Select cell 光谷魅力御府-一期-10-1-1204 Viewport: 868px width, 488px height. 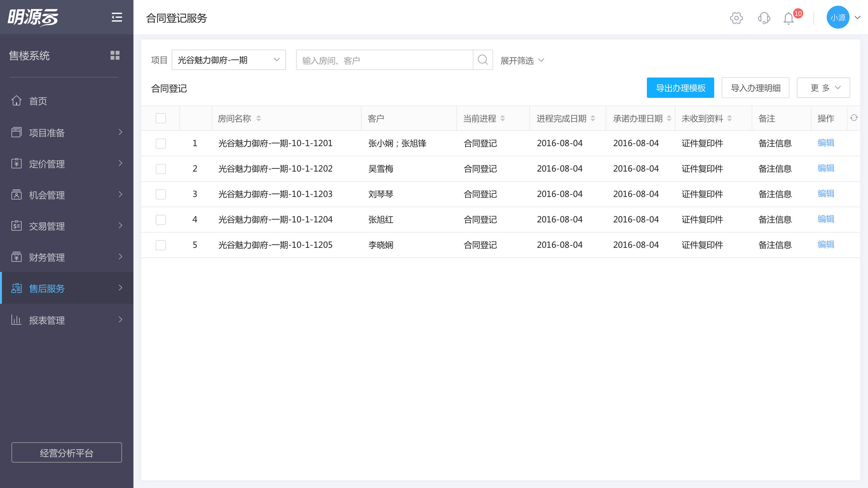point(275,220)
